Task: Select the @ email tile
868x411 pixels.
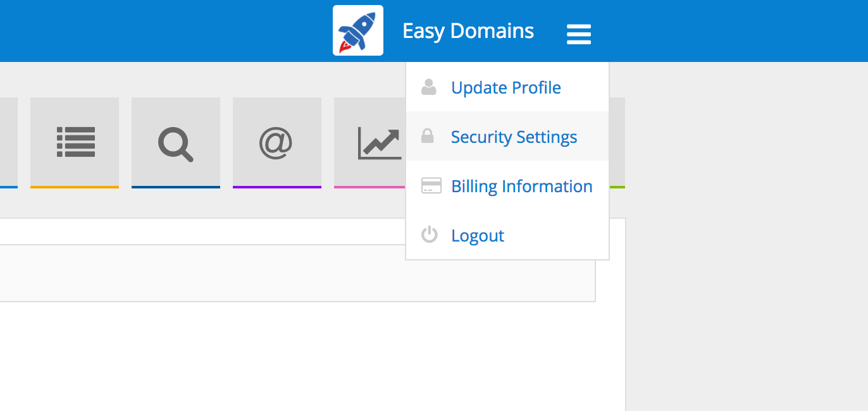Action: coord(276,142)
